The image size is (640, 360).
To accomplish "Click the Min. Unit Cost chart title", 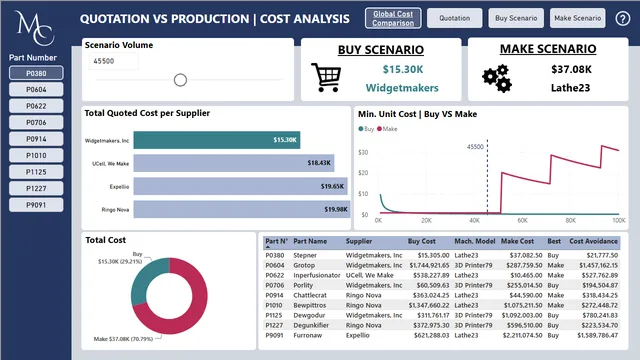I will [x=417, y=114].
